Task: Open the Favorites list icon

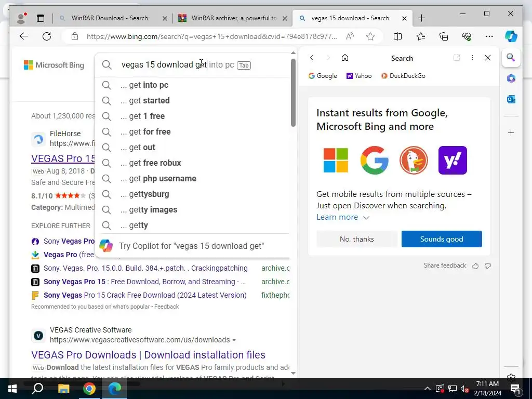Action: (421, 36)
